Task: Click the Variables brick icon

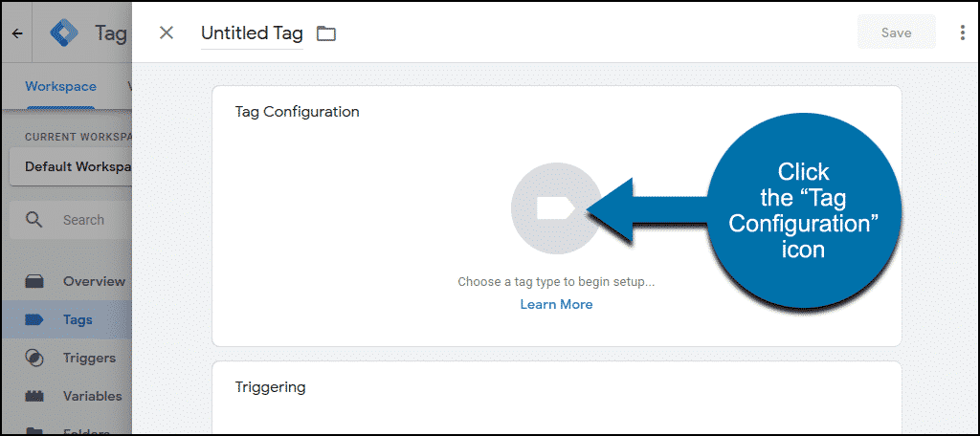Action: pyautogui.click(x=34, y=396)
